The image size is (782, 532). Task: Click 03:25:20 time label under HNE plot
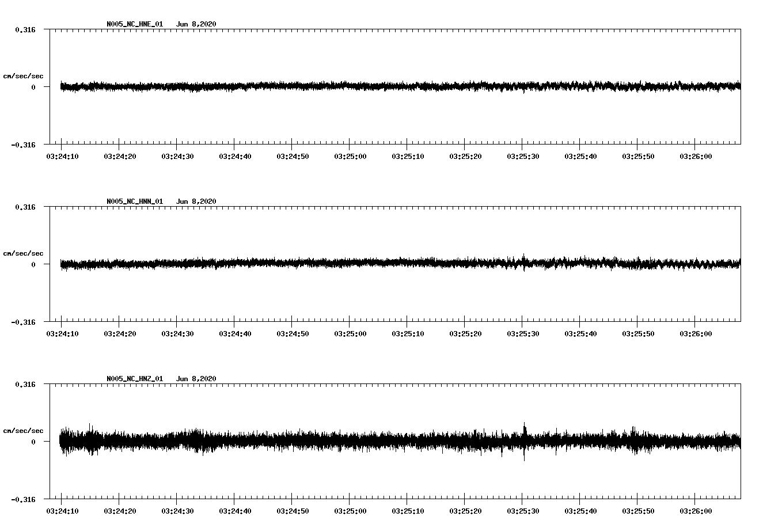coord(465,157)
